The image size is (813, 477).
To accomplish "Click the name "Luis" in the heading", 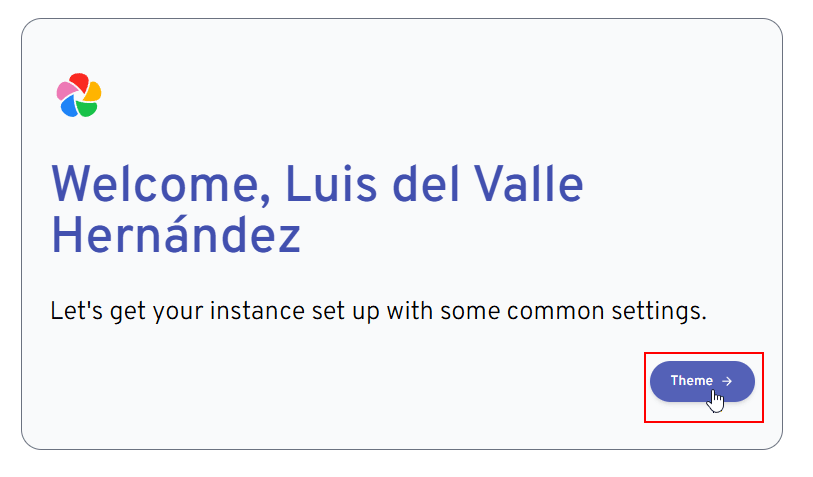I will point(331,183).
